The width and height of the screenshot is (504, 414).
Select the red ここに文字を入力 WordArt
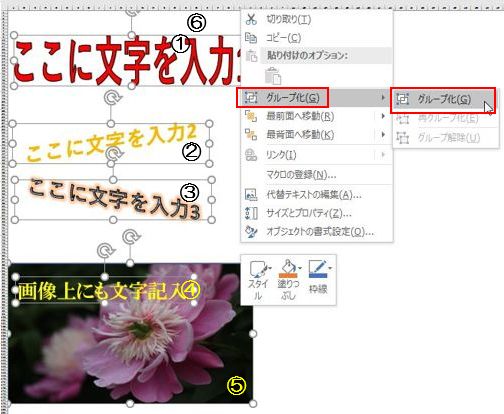pyautogui.click(x=127, y=62)
